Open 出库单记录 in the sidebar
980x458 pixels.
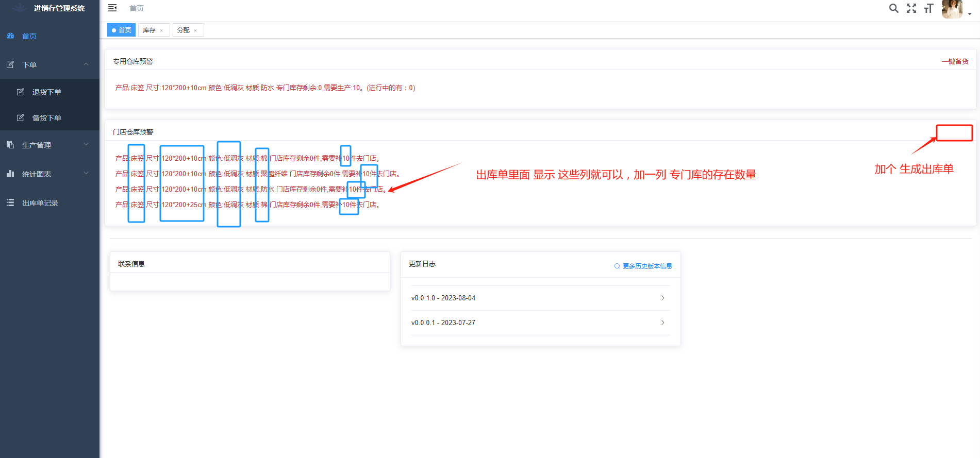(40, 203)
